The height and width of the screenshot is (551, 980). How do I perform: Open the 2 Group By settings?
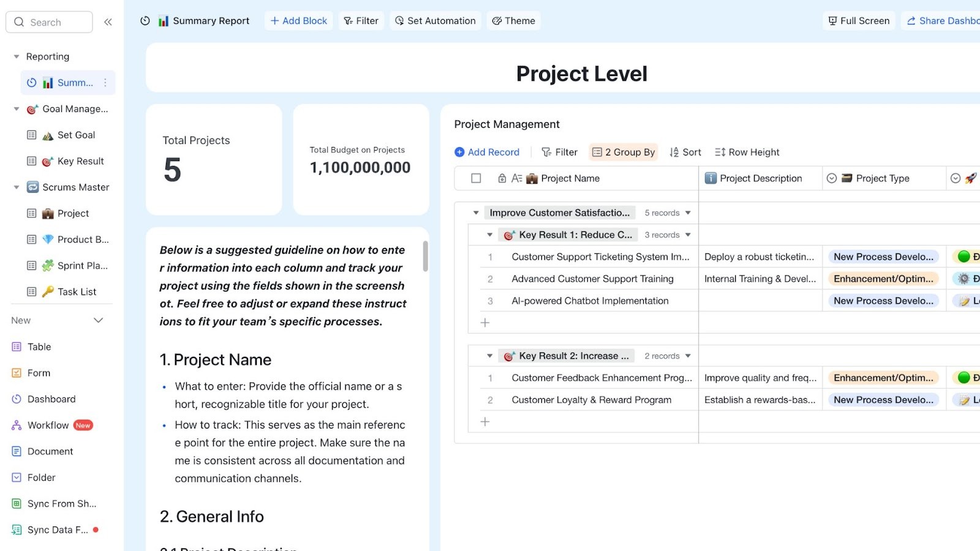coord(623,152)
